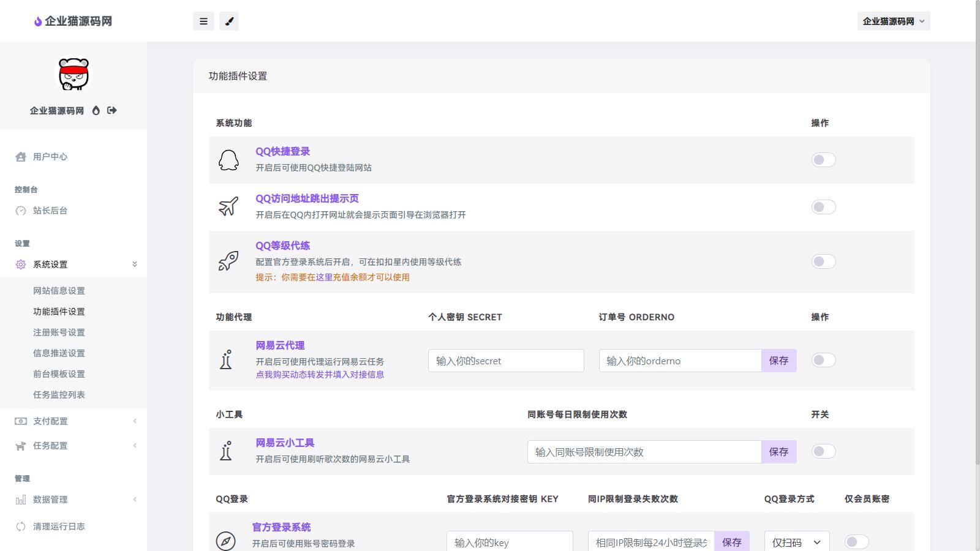
Task: Open 网站信息设置 in the sidebar
Action: coord(59,291)
